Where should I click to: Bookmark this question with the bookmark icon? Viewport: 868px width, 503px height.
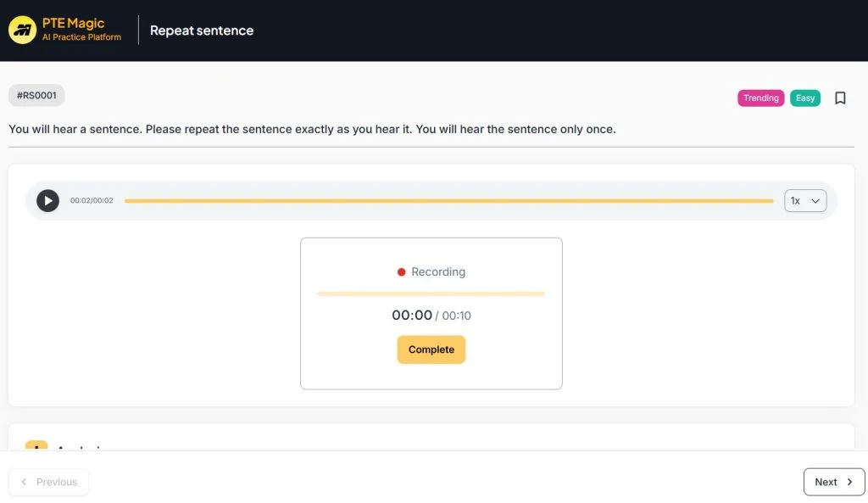840,98
